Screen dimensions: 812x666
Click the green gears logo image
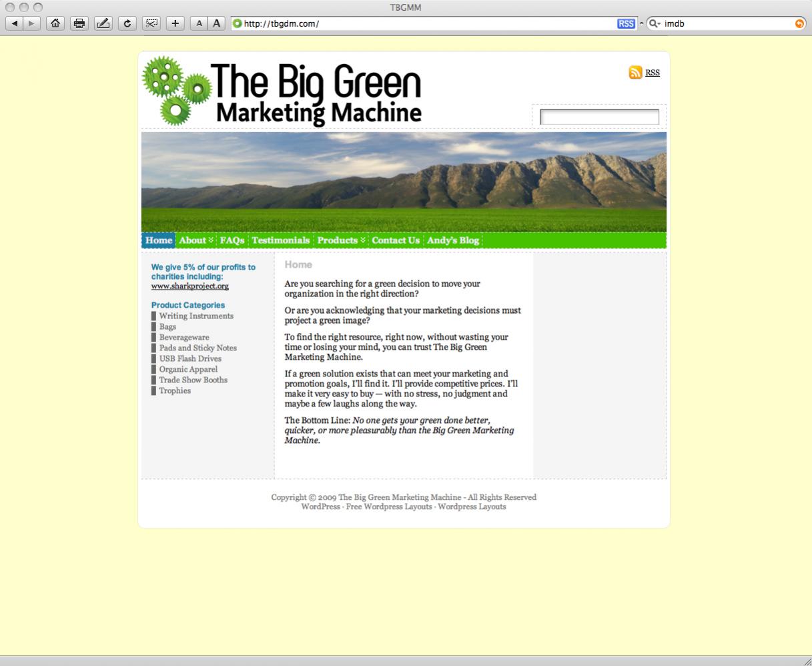(176, 91)
